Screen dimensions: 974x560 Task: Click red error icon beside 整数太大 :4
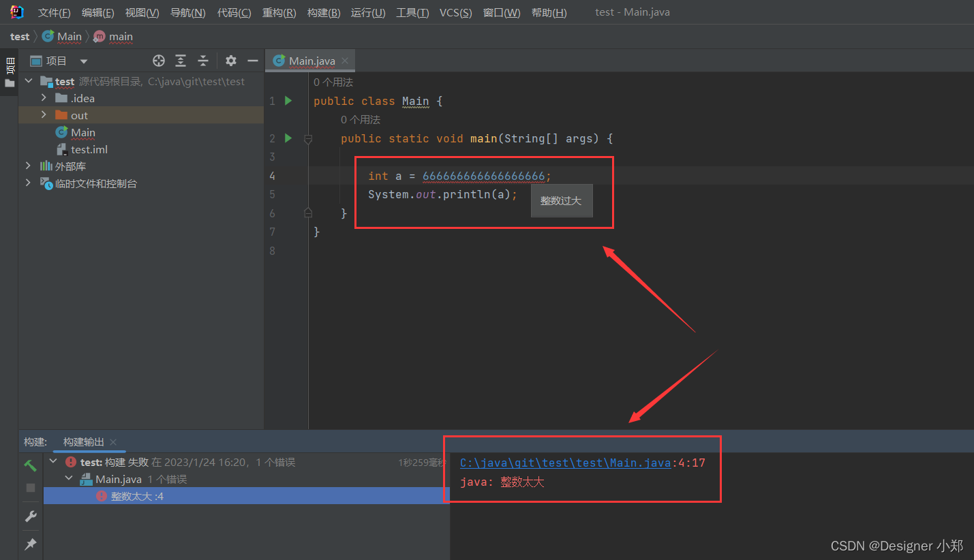102,497
